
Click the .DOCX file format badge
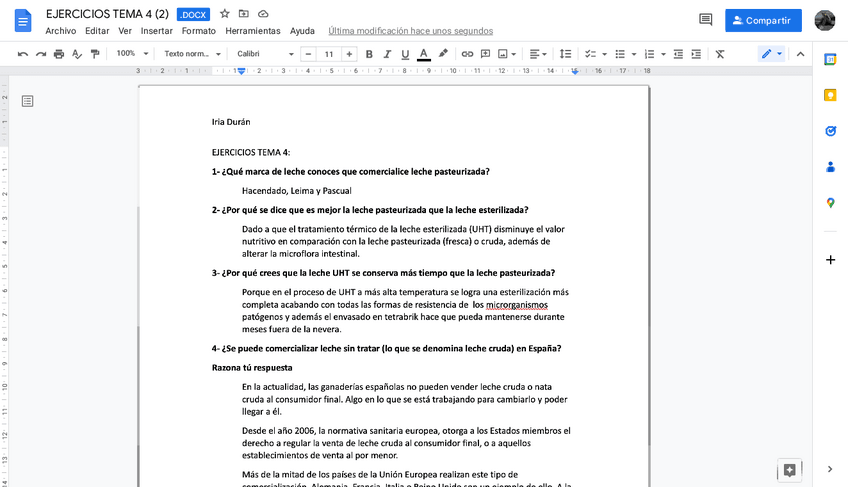[x=193, y=15]
